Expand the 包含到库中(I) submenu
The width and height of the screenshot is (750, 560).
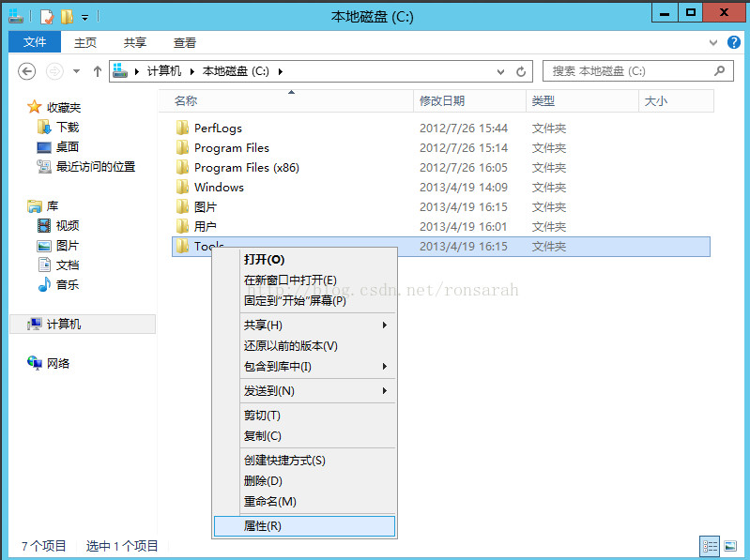(x=304, y=366)
